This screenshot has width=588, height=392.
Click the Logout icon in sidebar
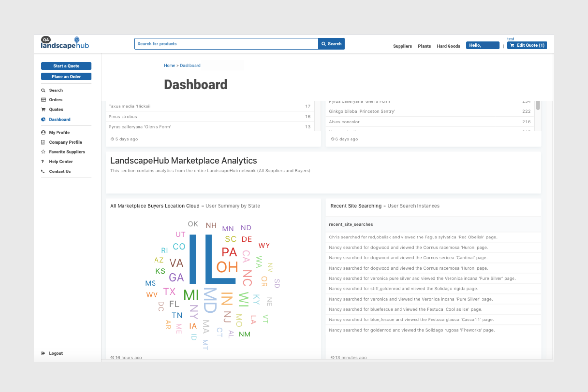click(43, 353)
